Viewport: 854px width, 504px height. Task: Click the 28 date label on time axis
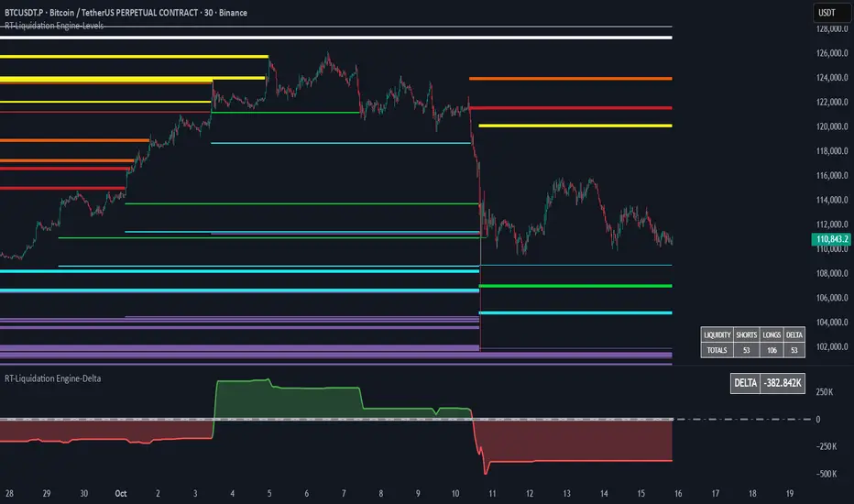(x=9, y=493)
